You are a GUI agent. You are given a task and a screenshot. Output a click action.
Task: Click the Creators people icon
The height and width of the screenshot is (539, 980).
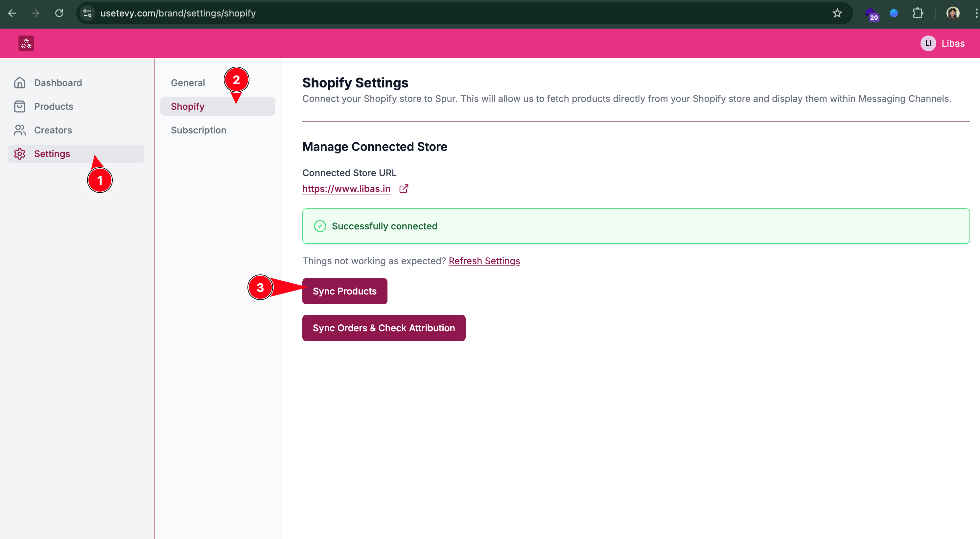(x=20, y=130)
